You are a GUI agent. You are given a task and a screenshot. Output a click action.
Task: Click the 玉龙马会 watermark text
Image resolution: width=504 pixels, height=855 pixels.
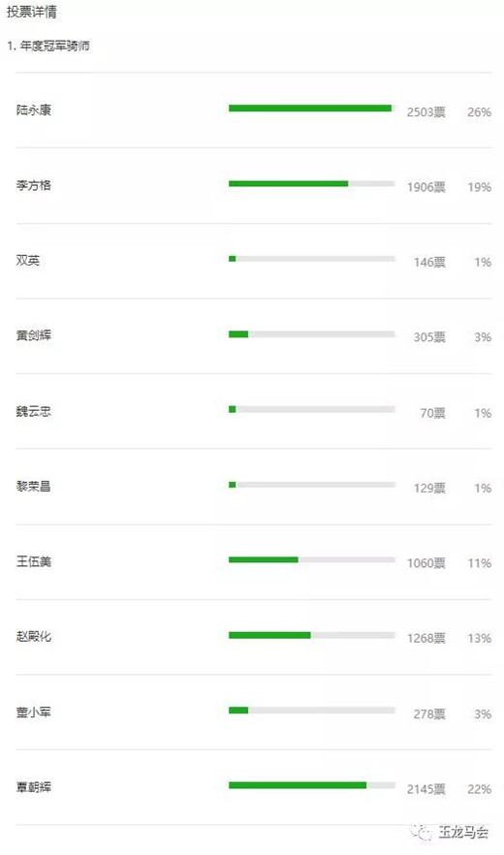(463, 832)
